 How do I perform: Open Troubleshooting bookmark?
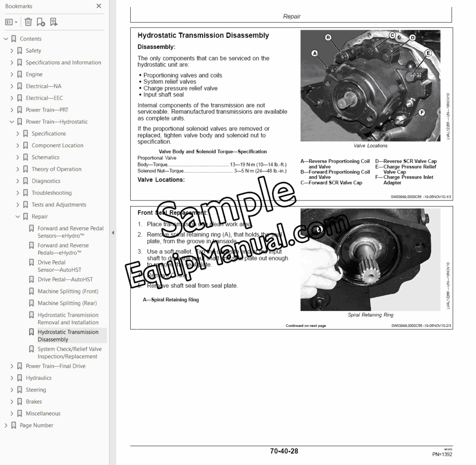tap(52, 193)
